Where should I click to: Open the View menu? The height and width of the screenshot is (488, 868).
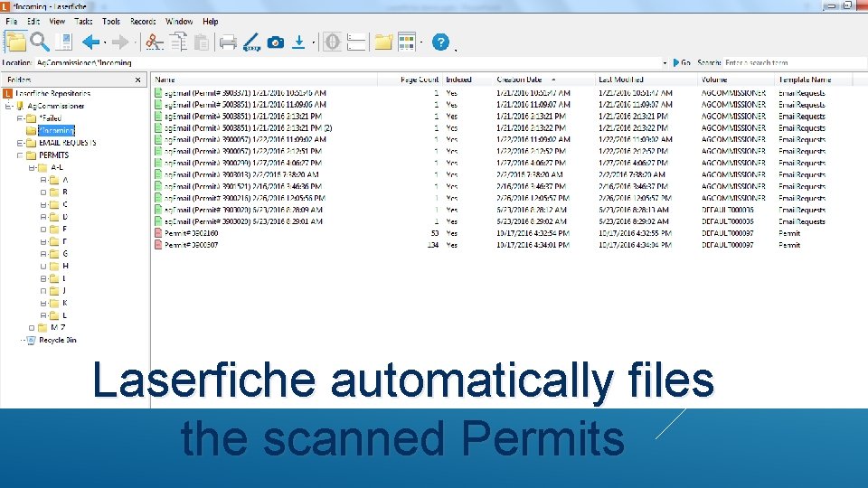(x=57, y=22)
